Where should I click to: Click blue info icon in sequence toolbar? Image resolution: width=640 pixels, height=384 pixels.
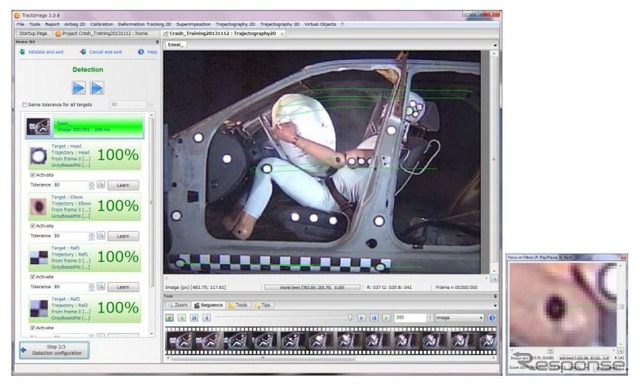492,317
